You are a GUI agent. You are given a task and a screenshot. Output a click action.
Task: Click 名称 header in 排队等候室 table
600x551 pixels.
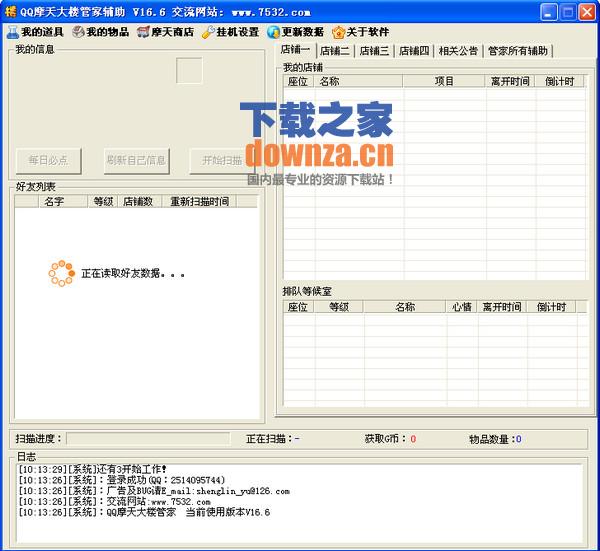[x=405, y=307]
